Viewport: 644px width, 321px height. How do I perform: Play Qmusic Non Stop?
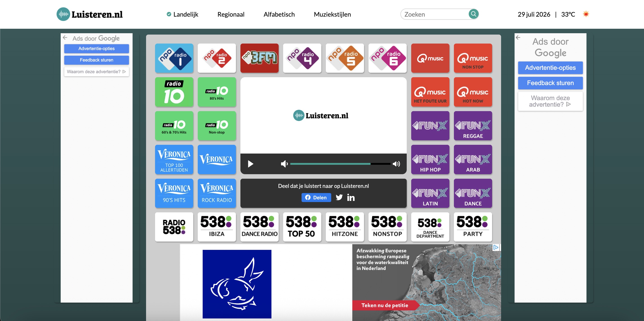(473, 58)
